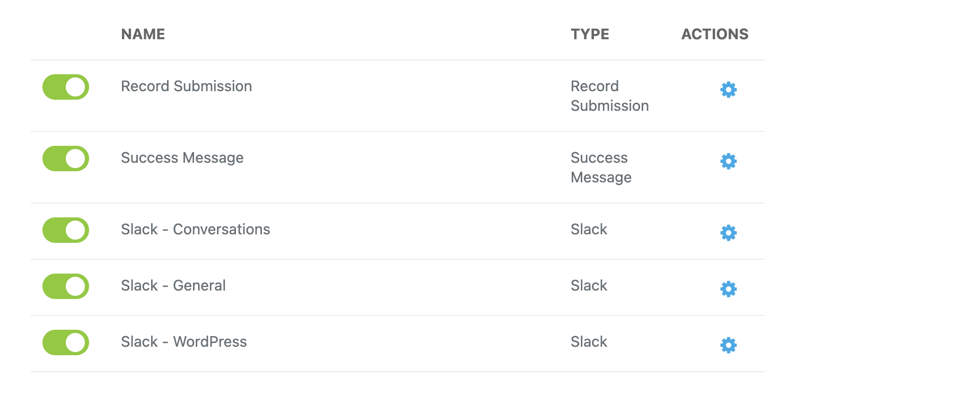
Task: Disable the Record Submission toggle
Action: pyautogui.click(x=66, y=87)
